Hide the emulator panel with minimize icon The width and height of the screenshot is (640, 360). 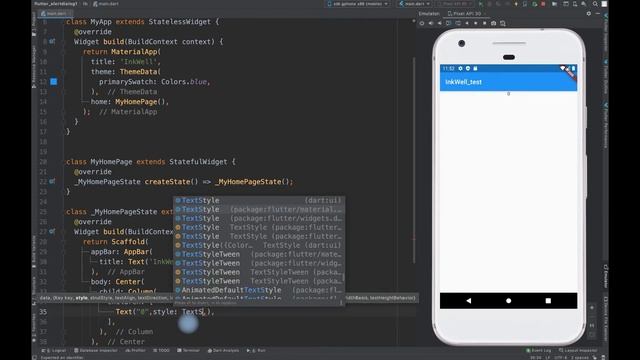[598, 13]
